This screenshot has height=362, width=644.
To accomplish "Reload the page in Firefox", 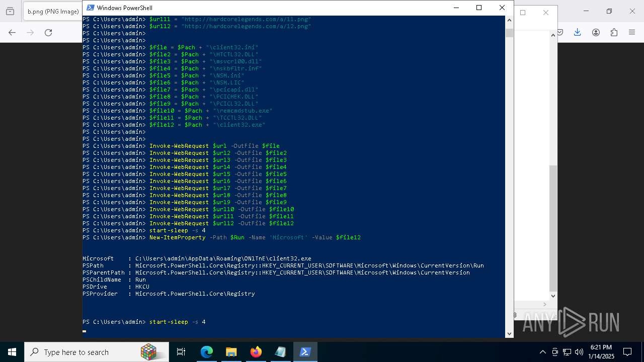I will point(48,32).
